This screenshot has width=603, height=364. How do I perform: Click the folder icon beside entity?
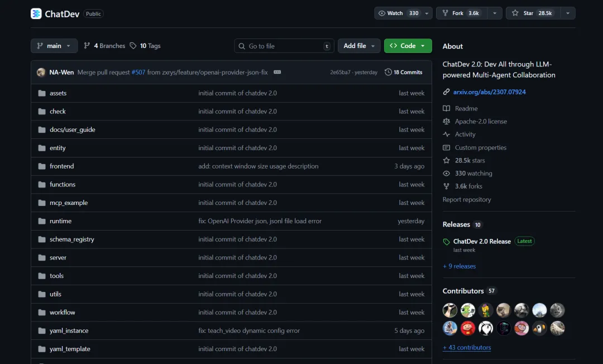42,148
